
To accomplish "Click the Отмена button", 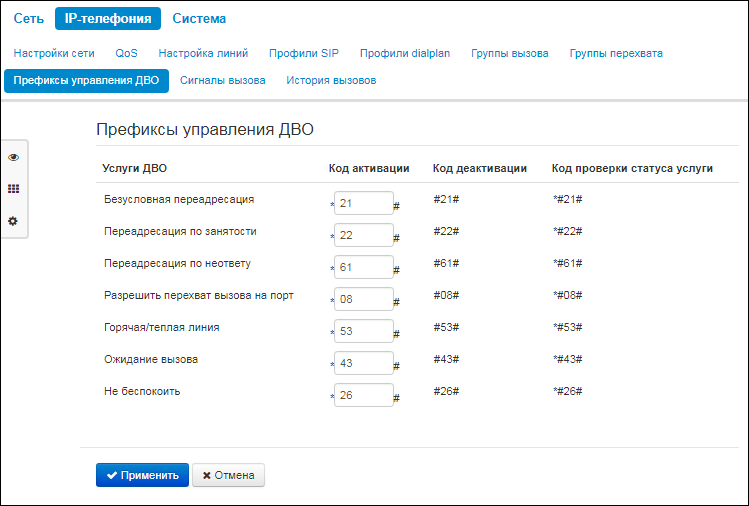I will [x=228, y=475].
